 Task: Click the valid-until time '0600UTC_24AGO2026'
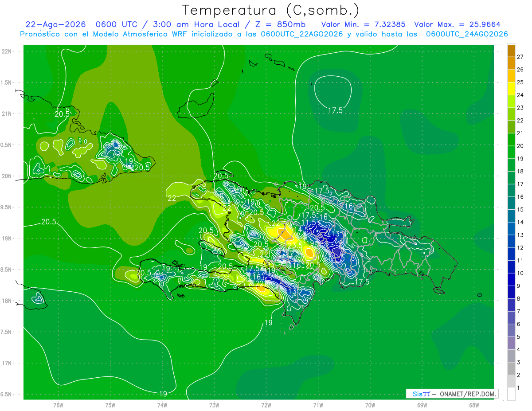467,34
